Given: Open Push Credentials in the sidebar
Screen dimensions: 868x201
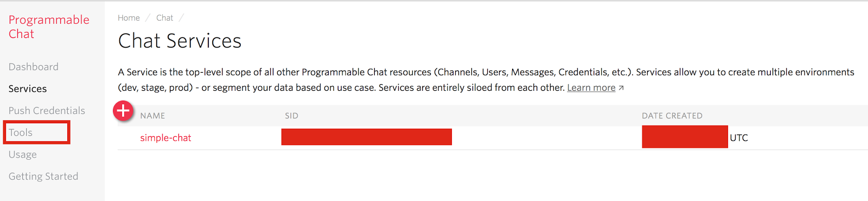Looking at the screenshot, I should [47, 110].
